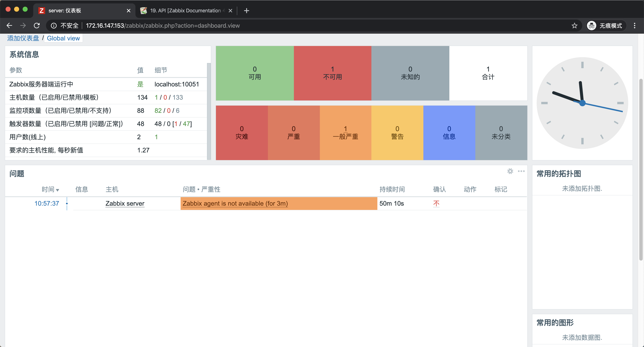The width and height of the screenshot is (644, 347).
Task: Click the not-secure site info icon
Action: coord(53,26)
